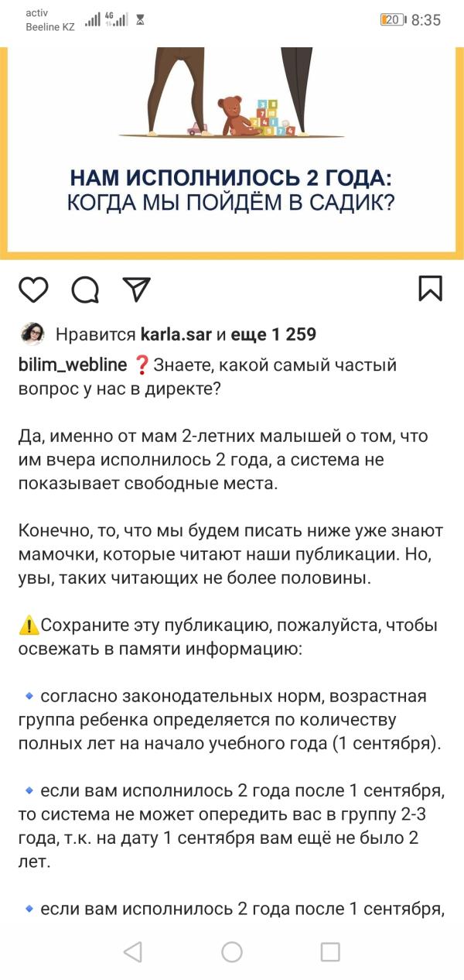The image size is (464, 980).
Task: Tap the red question mark emoji
Action: (142, 364)
